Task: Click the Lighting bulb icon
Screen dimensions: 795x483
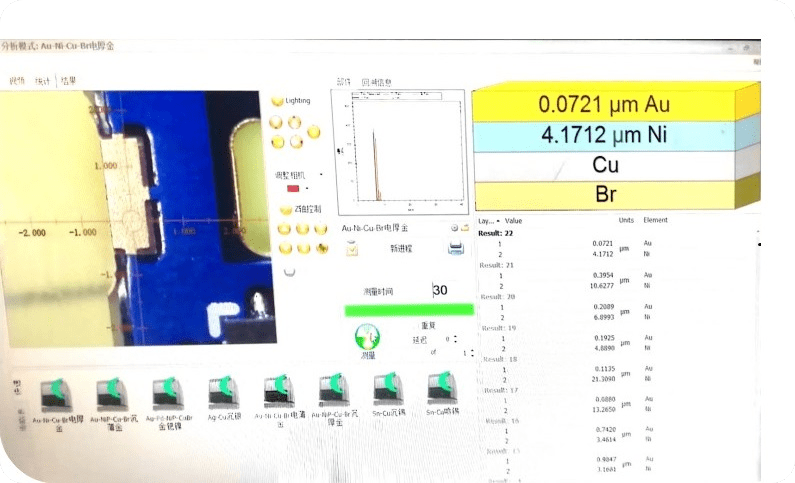Action: [x=277, y=101]
